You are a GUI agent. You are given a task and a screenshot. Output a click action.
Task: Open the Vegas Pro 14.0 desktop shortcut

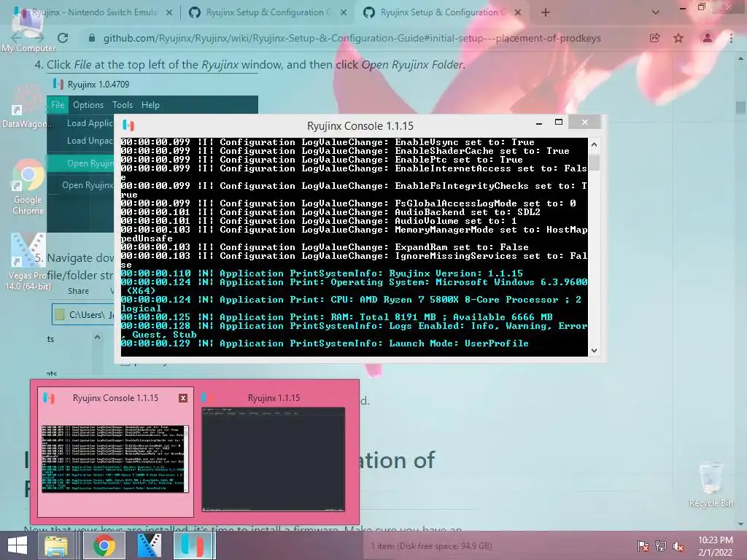28,262
